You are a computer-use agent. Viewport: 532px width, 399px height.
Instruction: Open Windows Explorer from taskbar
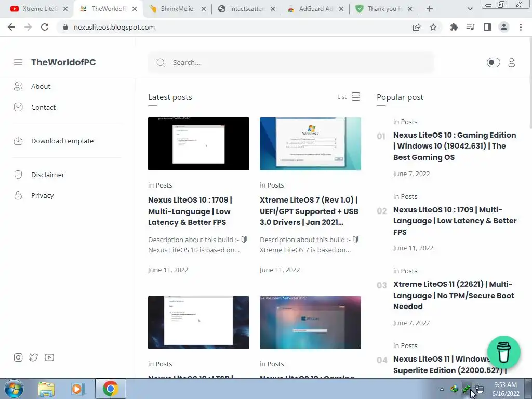tap(46, 389)
